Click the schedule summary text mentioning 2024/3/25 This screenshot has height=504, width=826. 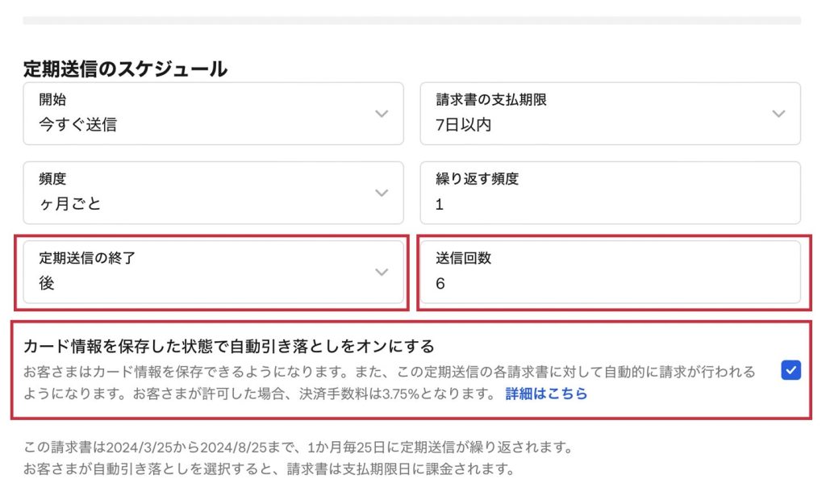(x=298, y=447)
